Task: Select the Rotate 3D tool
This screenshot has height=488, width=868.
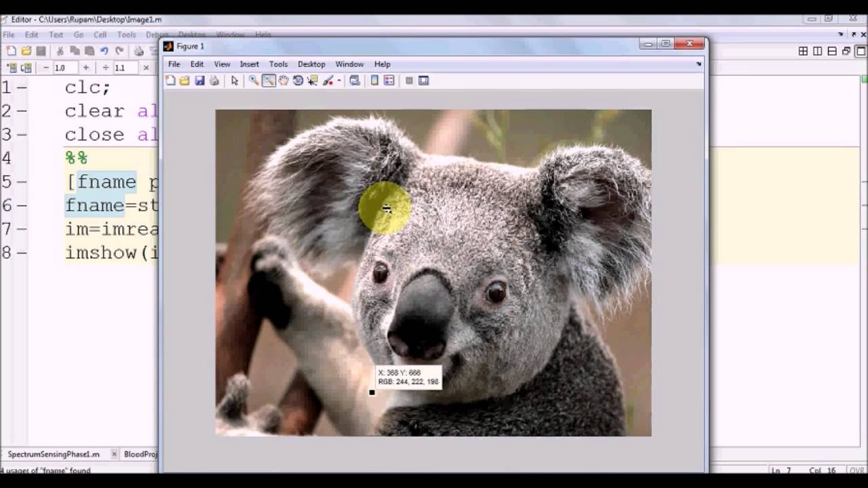Action: [x=298, y=81]
